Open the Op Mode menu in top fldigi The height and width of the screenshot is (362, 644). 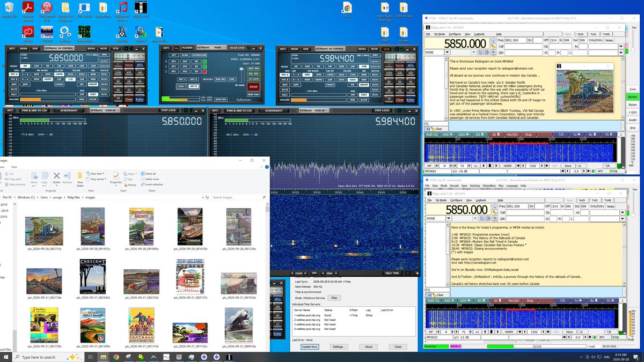pyautogui.click(x=440, y=34)
